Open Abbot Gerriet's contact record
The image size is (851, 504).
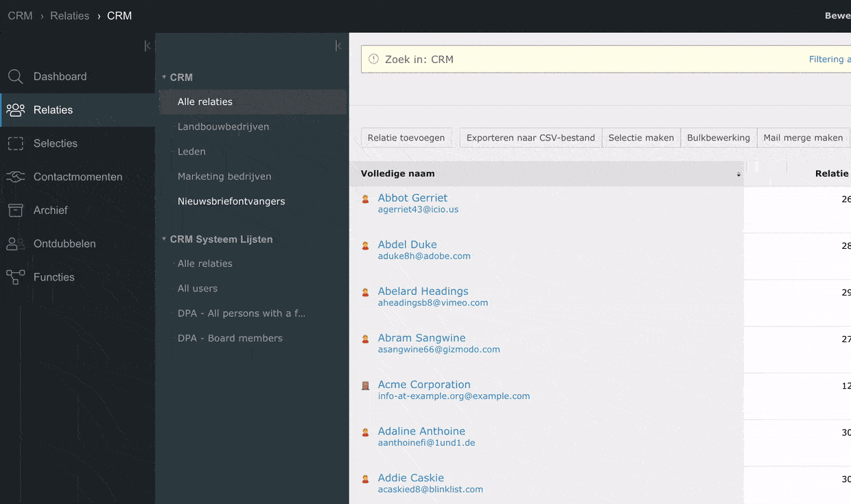[412, 198]
